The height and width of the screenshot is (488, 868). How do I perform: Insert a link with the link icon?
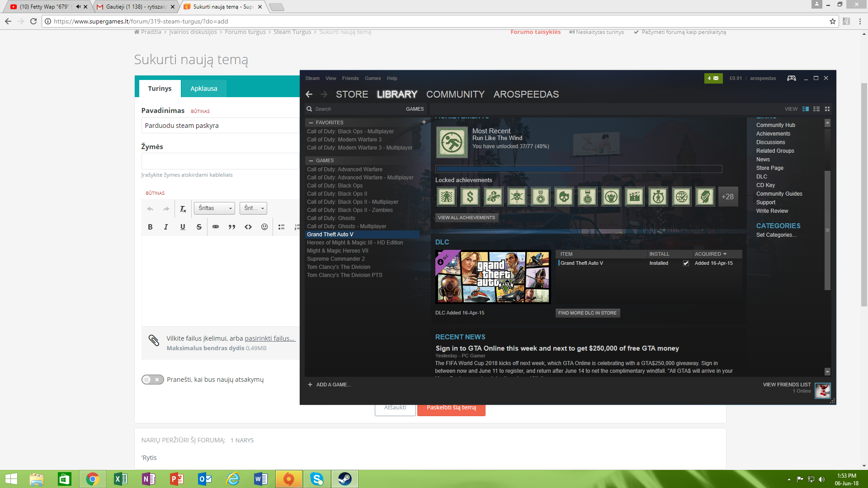216,227
